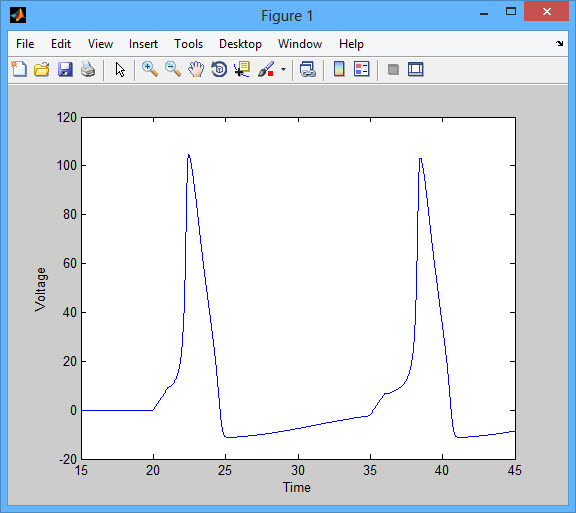The width and height of the screenshot is (576, 513).
Task: Open the Tools menu
Action: [188, 44]
